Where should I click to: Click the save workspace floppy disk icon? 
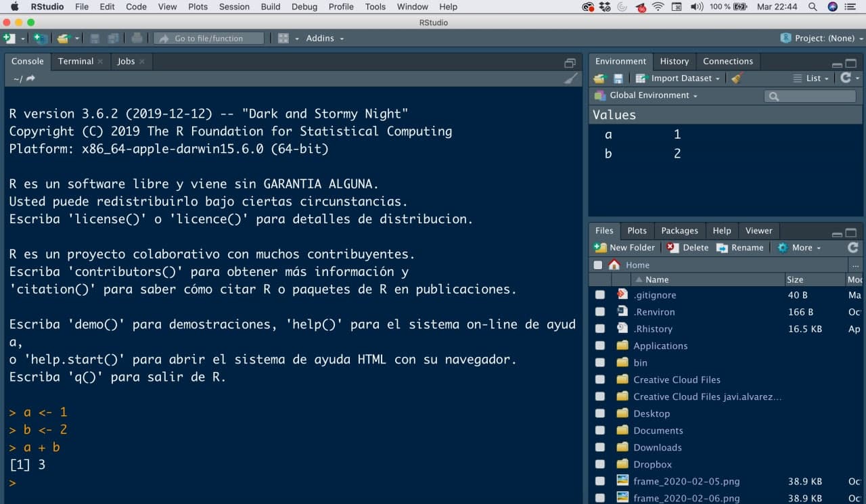pos(618,78)
